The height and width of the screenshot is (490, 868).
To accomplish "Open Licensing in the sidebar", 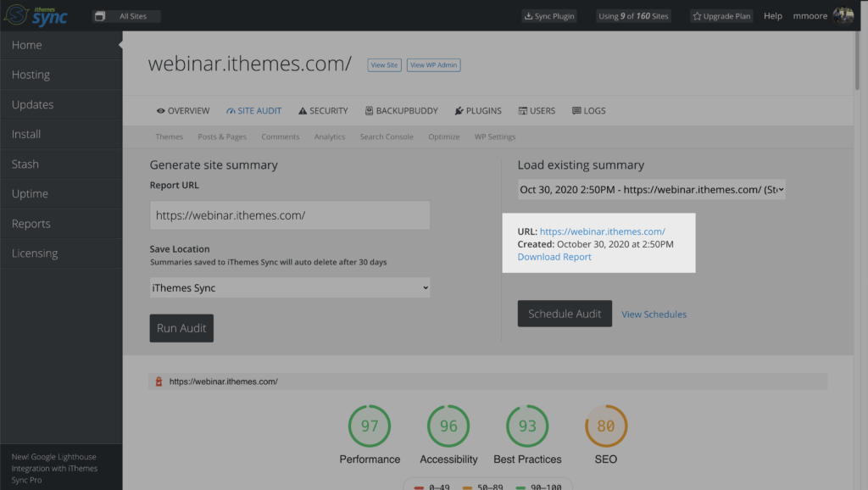I will click(x=61, y=253).
